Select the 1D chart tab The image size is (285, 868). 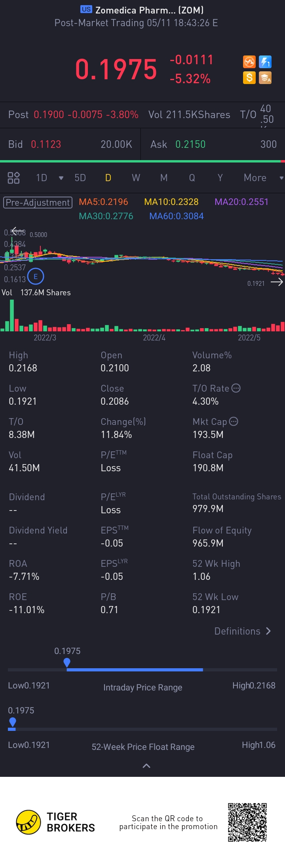(42, 178)
